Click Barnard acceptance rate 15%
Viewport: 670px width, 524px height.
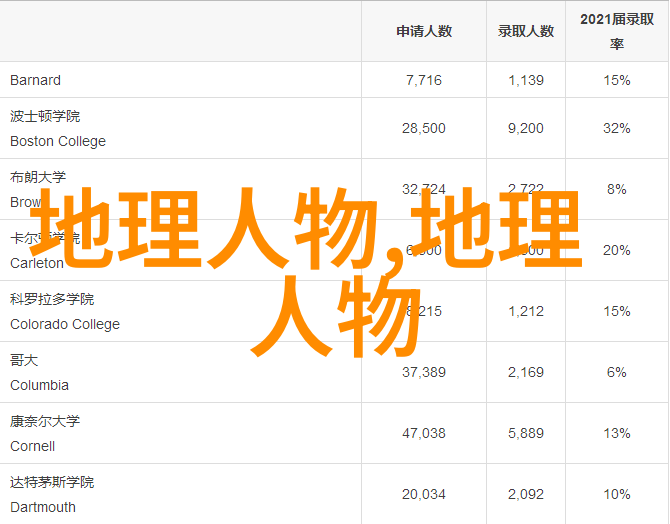(x=617, y=80)
